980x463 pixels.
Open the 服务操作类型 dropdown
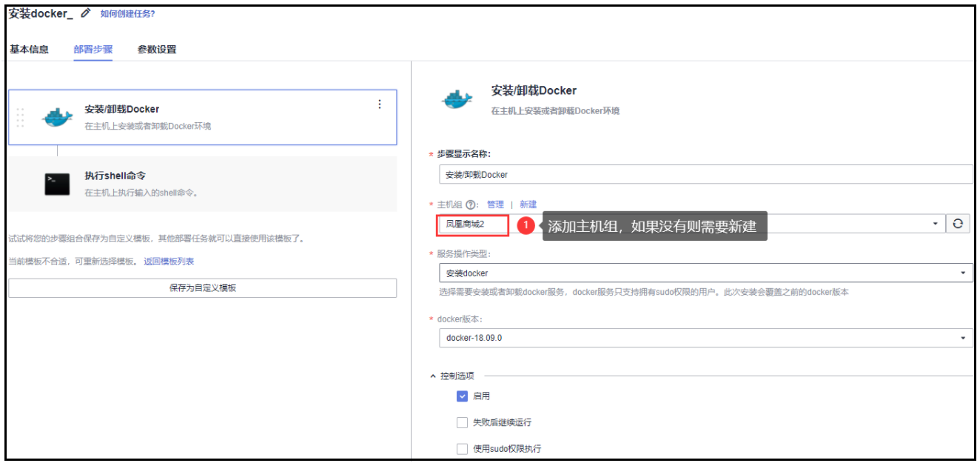click(705, 273)
